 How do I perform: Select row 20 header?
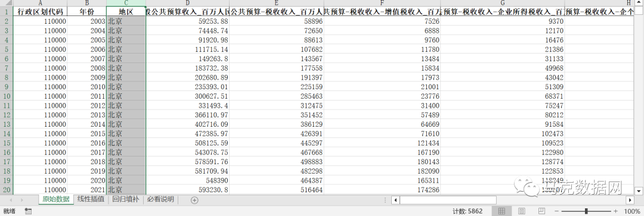pos(7,190)
